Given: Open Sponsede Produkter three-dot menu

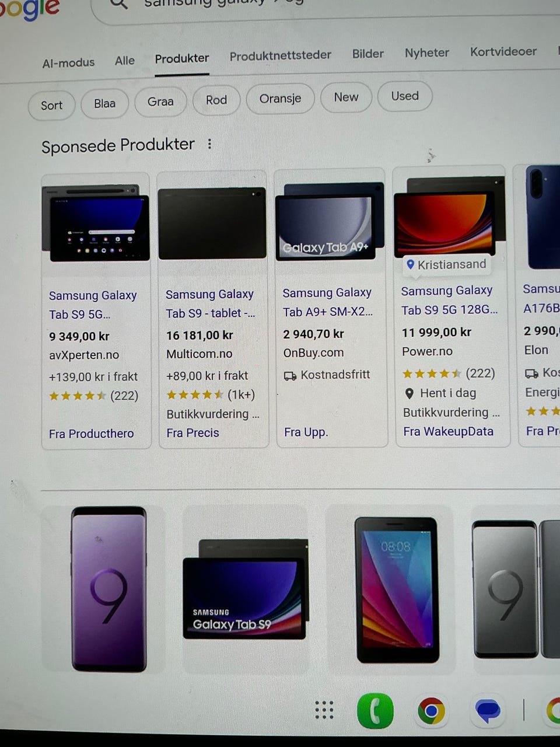Looking at the screenshot, I should (x=209, y=144).
